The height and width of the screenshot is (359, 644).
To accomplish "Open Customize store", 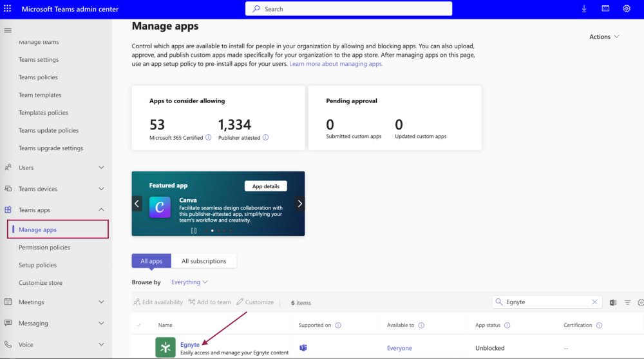I will [x=40, y=283].
